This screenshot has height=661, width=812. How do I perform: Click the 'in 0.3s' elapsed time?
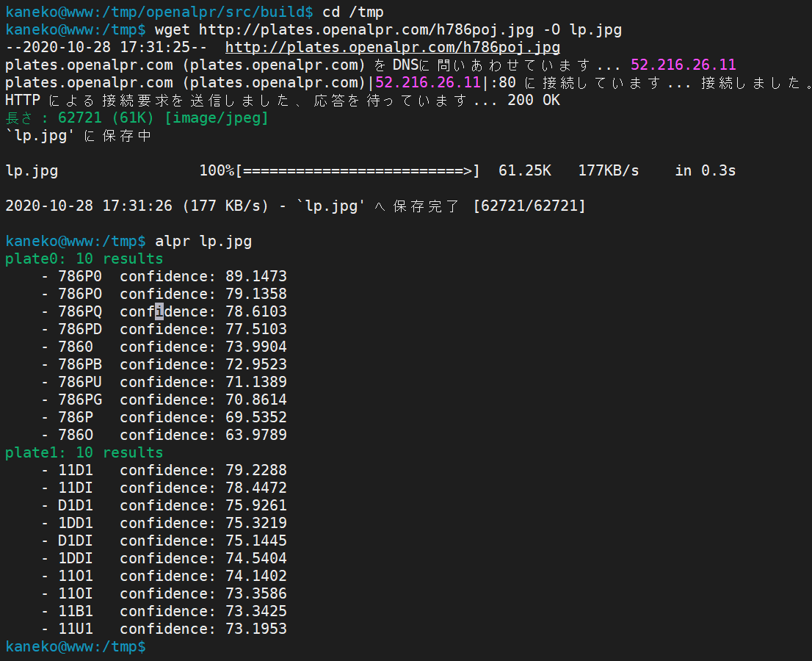(x=706, y=171)
